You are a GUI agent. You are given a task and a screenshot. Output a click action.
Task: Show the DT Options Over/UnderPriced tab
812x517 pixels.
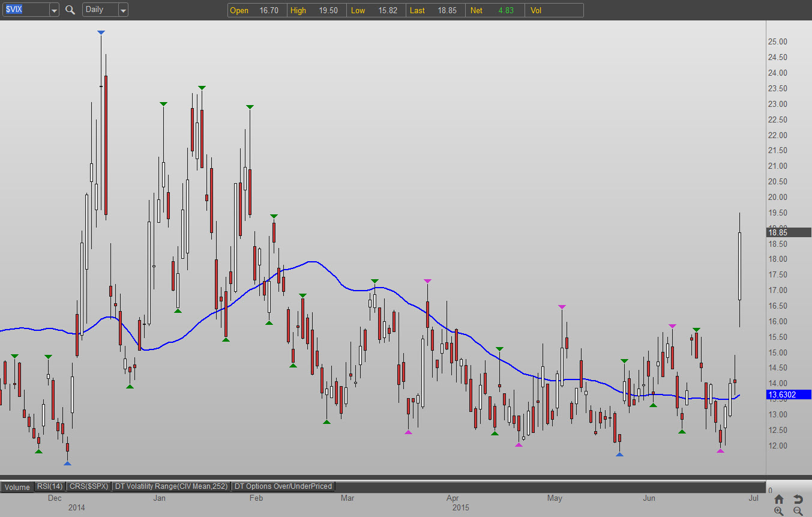coord(283,486)
